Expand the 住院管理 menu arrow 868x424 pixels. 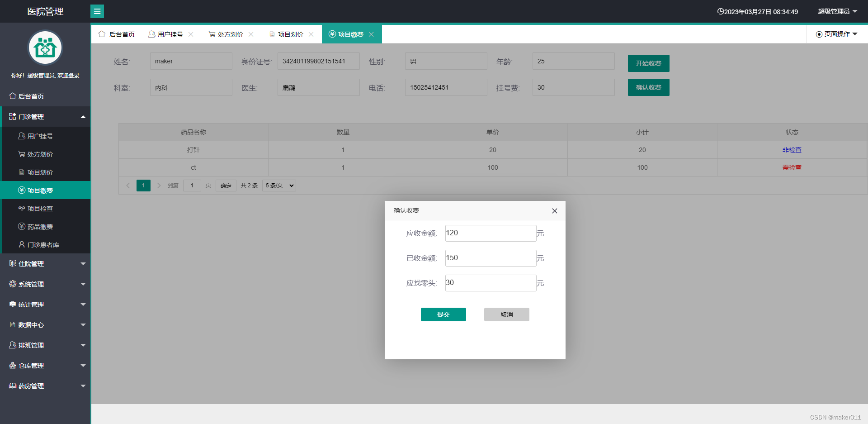coord(83,264)
